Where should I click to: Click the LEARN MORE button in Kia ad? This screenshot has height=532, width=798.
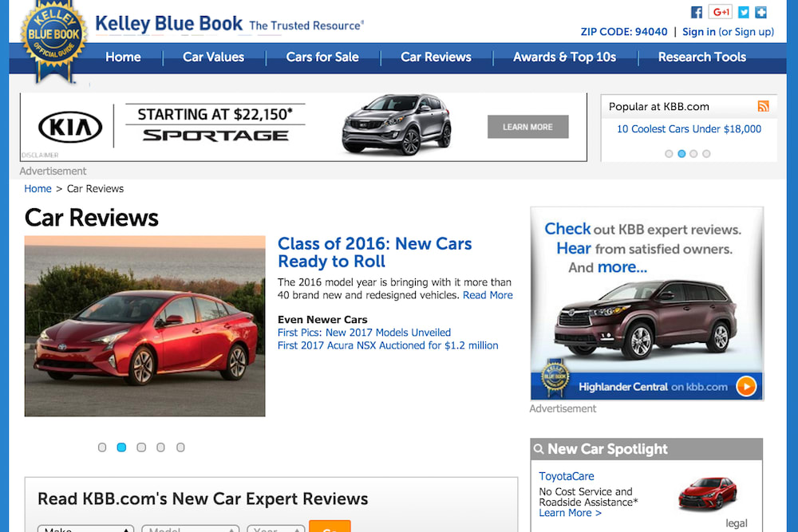tap(527, 127)
